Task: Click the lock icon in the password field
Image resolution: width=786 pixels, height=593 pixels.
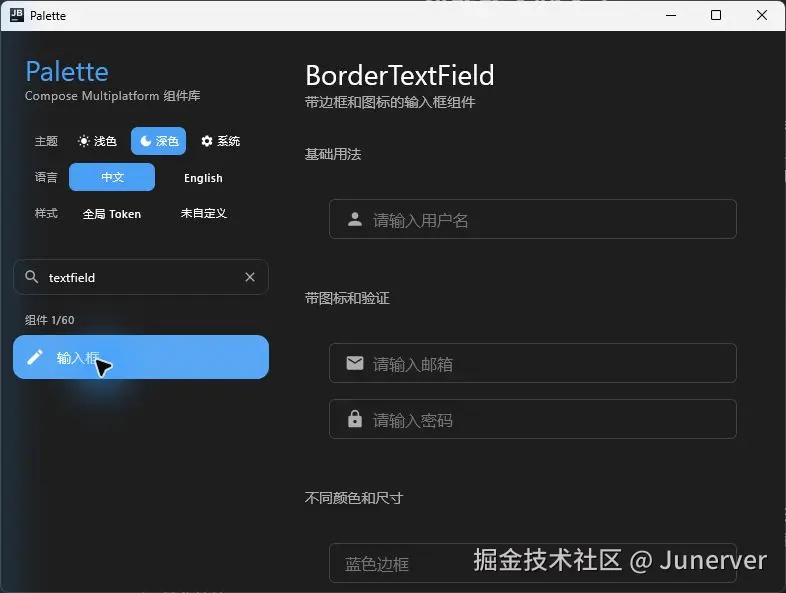Action: coord(355,419)
